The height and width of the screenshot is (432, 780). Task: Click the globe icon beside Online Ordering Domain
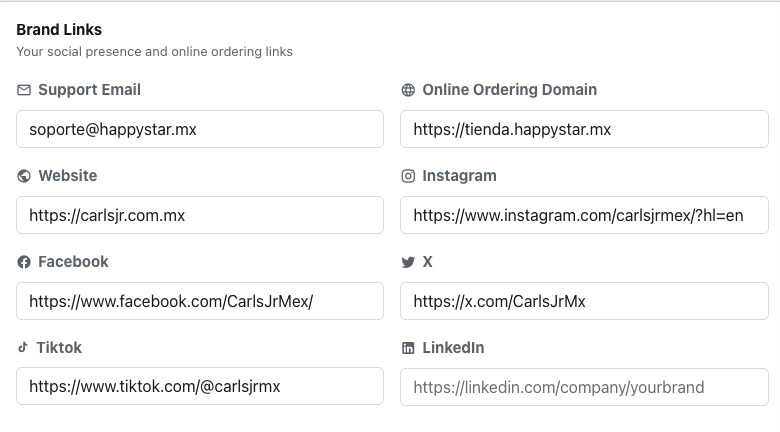pos(408,90)
